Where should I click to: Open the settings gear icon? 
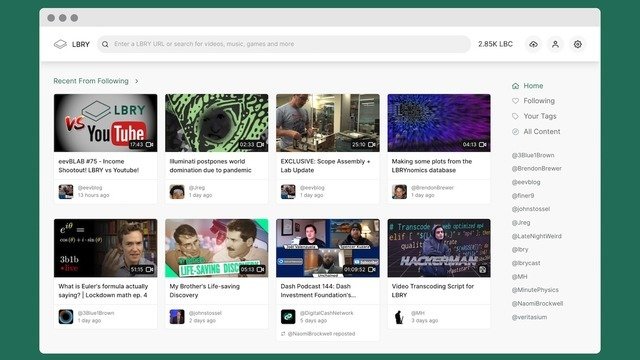[x=577, y=44]
